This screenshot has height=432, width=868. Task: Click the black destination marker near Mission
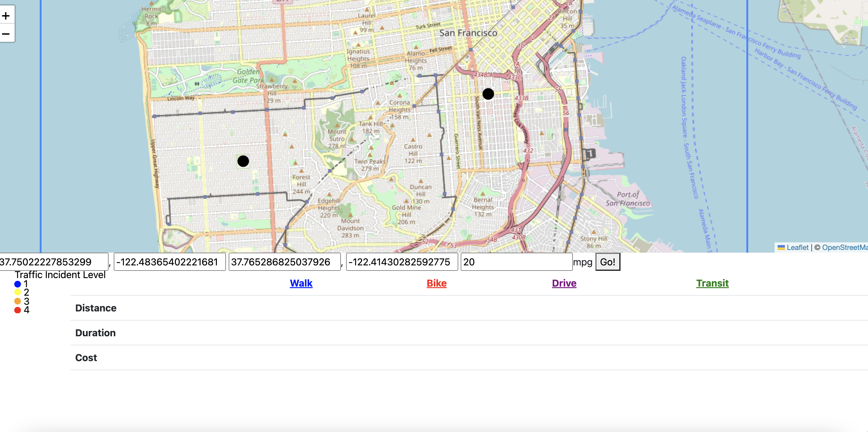tap(488, 94)
